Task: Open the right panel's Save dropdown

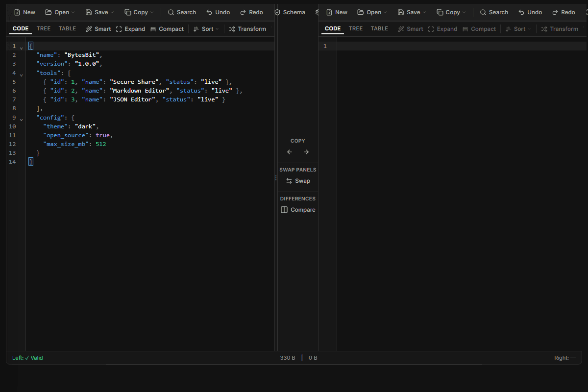Action: point(412,12)
